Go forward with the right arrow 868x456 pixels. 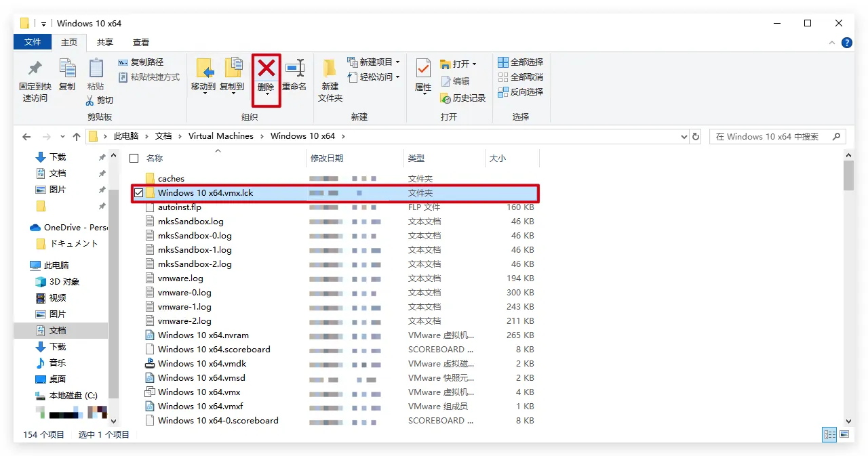pyautogui.click(x=46, y=136)
